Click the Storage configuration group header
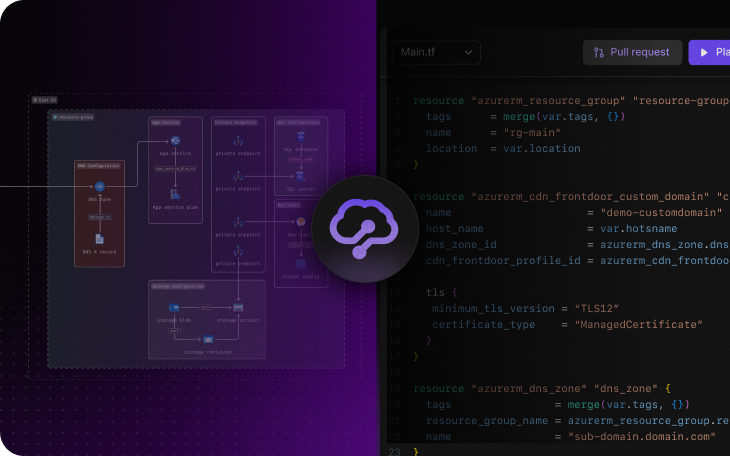The height and width of the screenshot is (456, 730). pyautogui.click(x=178, y=286)
